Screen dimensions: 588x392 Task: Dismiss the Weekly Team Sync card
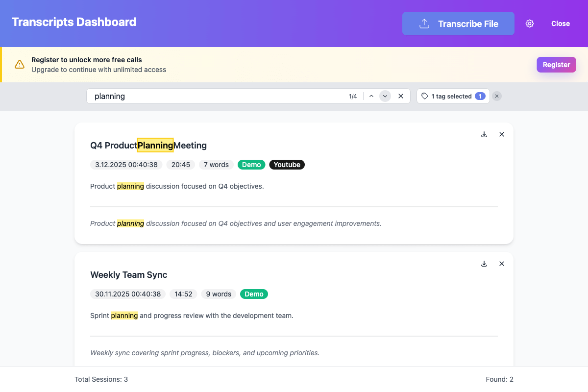click(501, 263)
